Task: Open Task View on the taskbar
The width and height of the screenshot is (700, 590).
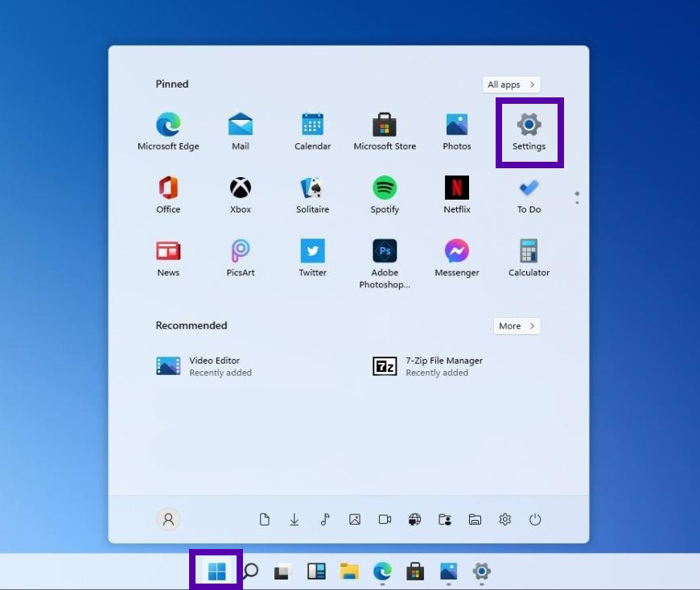Action: pos(282,571)
